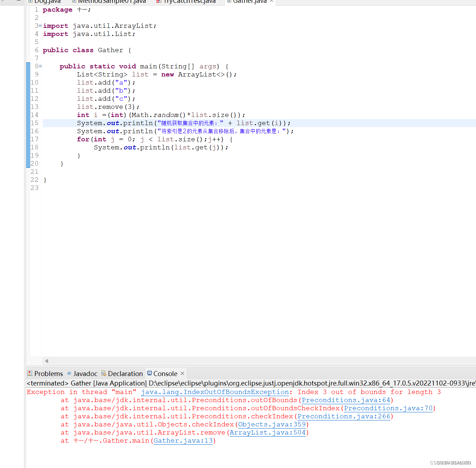This screenshot has width=476, height=468.
Task: Toggle a breakpoint in the margin of line 15
Action: (28, 123)
